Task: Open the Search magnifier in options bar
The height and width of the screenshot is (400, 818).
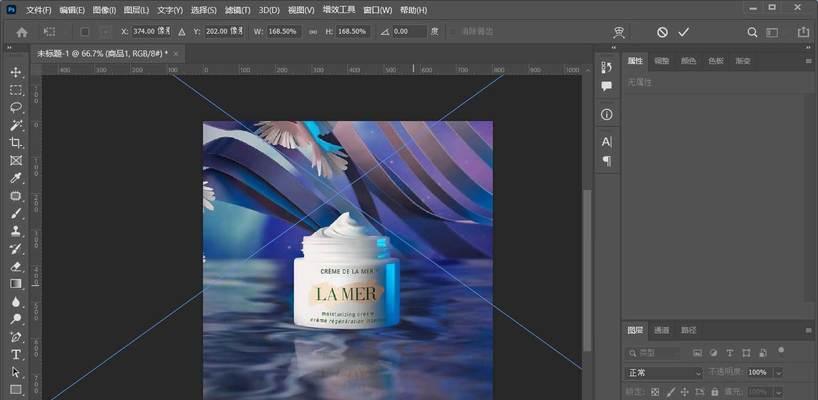Action: (752, 32)
